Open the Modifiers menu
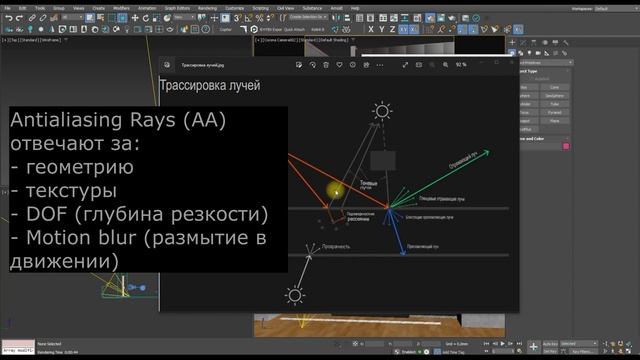Viewport: 640px width, 360px height. pyautogui.click(x=121, y=8)
